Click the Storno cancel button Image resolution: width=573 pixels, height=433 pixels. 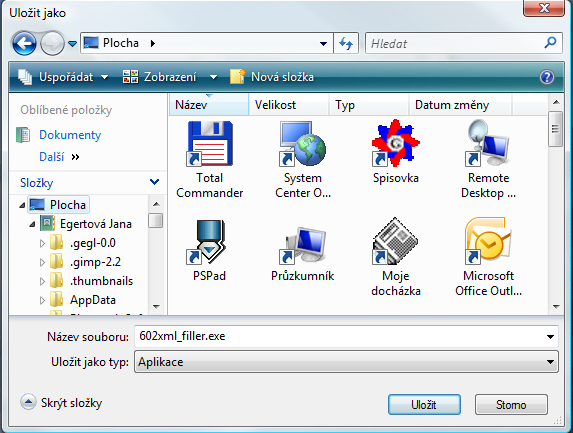511,404
